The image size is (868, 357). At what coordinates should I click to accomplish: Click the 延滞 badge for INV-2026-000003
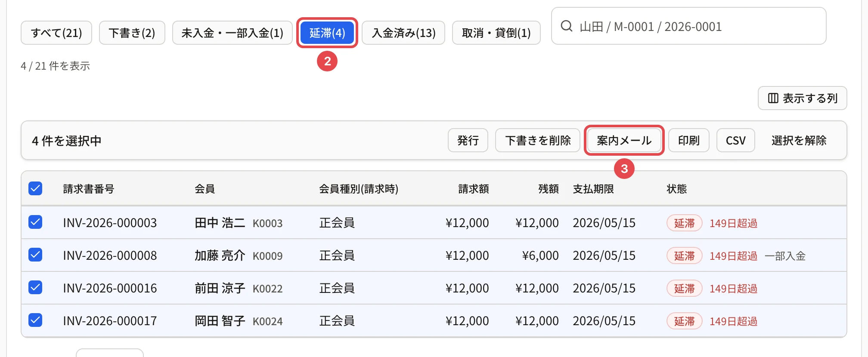685,223
